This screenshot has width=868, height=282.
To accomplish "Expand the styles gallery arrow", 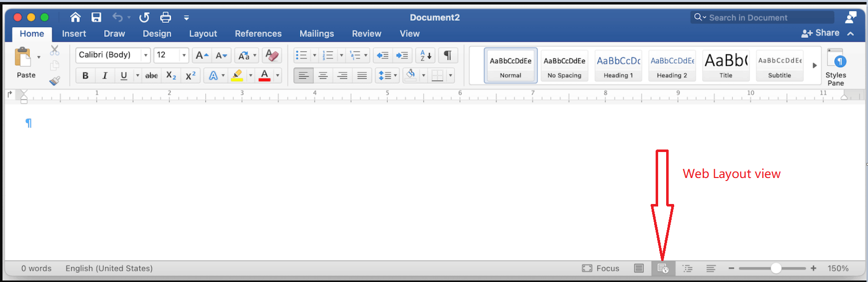I will click(814, 65).
